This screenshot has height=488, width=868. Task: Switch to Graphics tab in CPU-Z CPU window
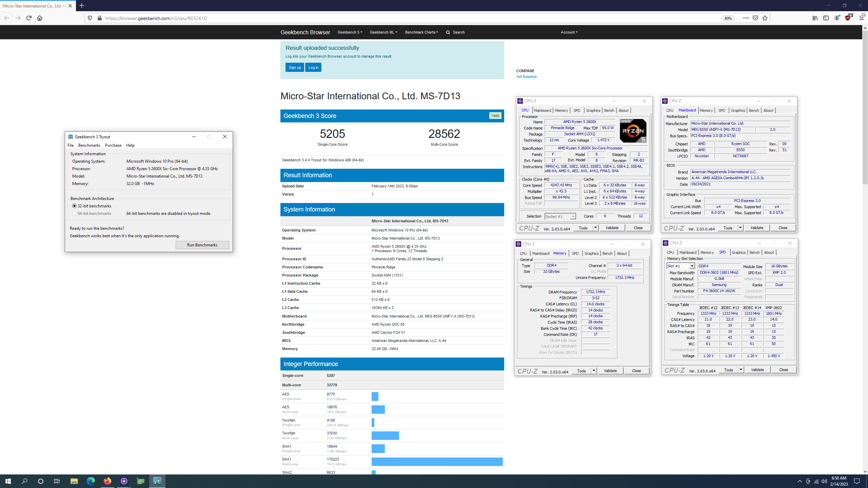(x=593, y=110)
